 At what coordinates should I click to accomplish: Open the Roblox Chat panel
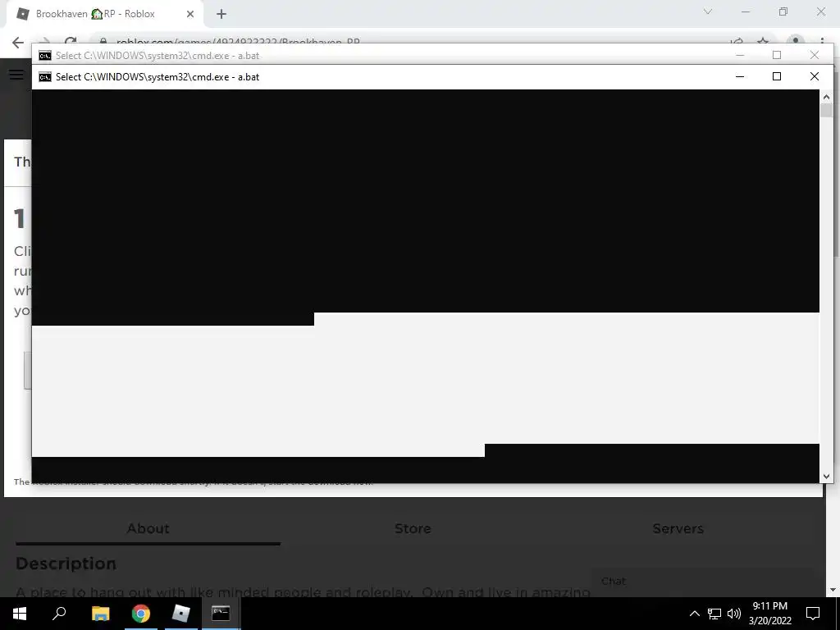(614, 581)
